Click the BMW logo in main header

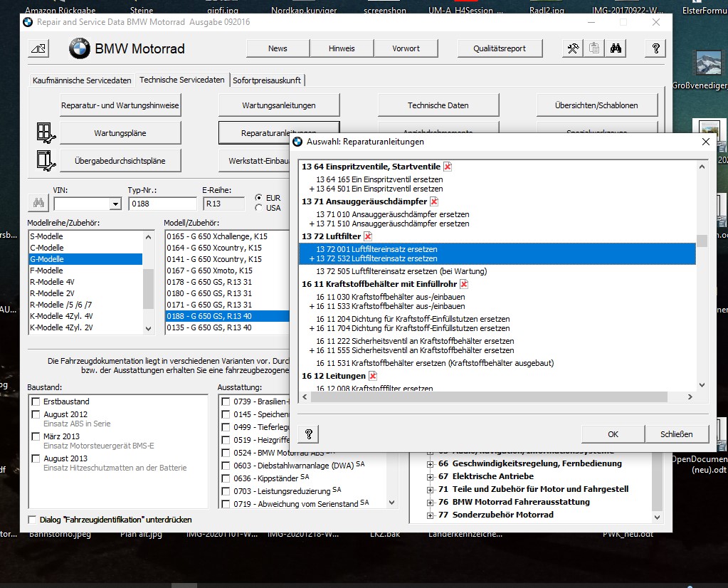[80, 48]
